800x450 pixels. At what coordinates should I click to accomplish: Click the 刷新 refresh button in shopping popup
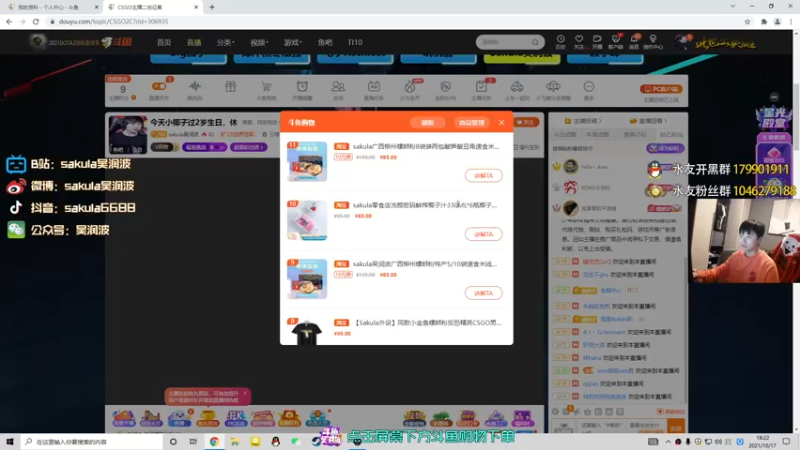428,123
